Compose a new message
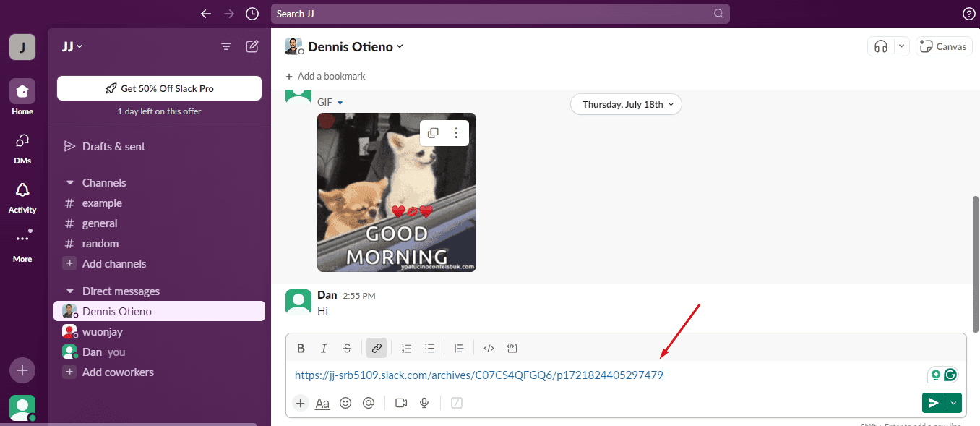 (x=252, y=46)
